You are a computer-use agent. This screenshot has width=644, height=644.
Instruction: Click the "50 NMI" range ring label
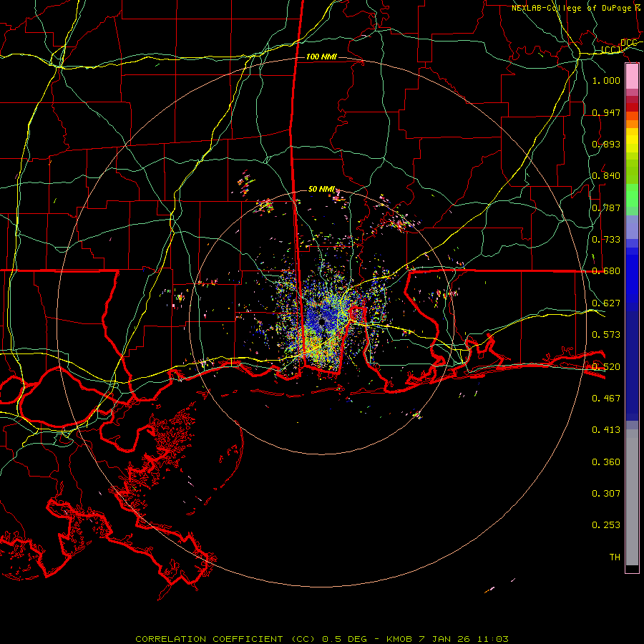tap(321, 189)
